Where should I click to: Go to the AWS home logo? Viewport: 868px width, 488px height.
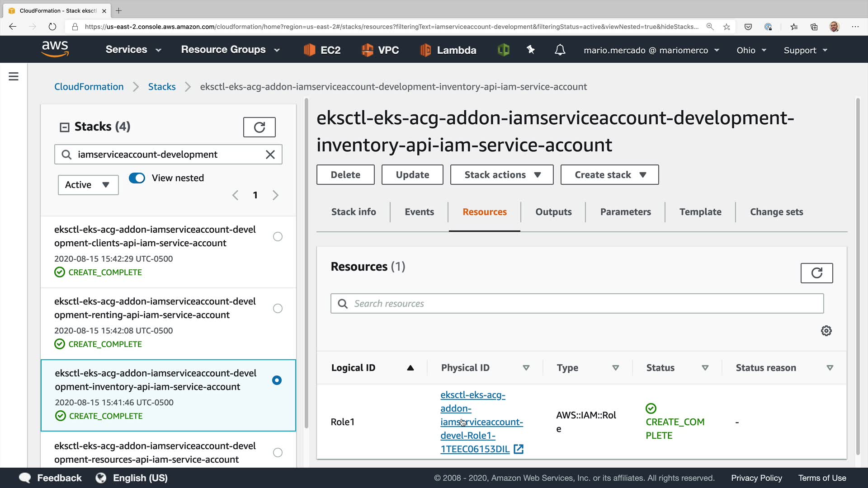(x=55, y=49)
